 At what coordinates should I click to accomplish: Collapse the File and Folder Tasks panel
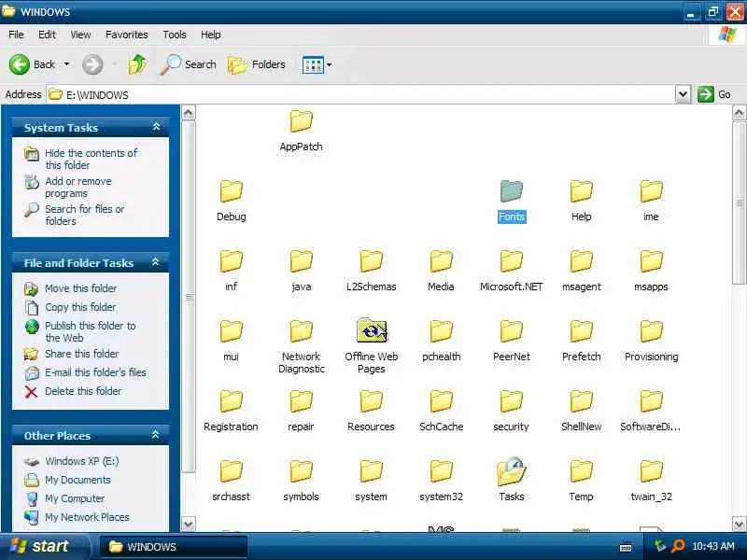(x=155, y=262)
